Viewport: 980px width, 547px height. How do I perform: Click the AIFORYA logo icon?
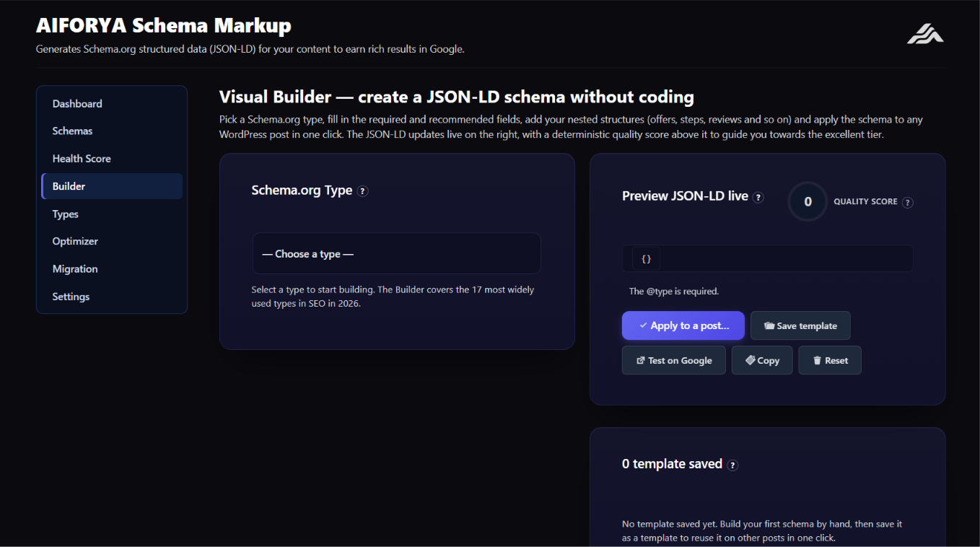pos(925,33)
